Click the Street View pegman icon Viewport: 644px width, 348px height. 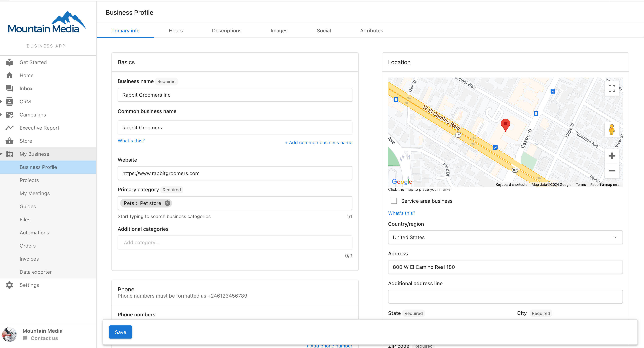[612, 130]
